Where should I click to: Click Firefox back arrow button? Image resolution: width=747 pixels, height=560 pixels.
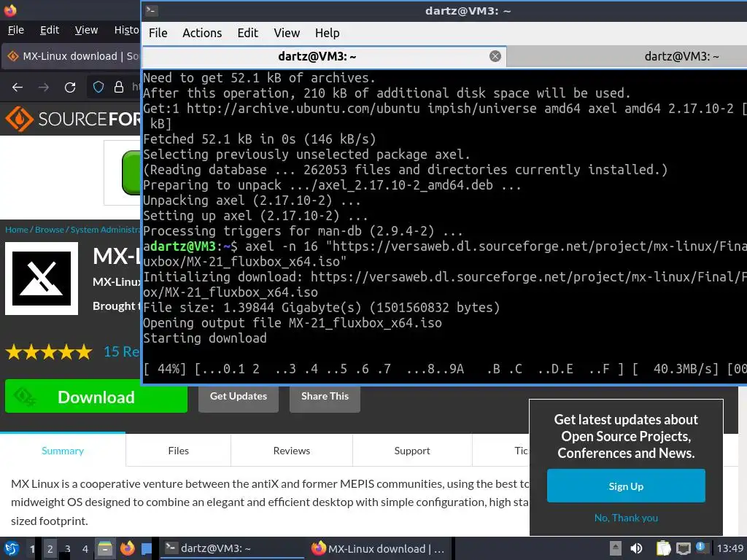click(18, 87)
